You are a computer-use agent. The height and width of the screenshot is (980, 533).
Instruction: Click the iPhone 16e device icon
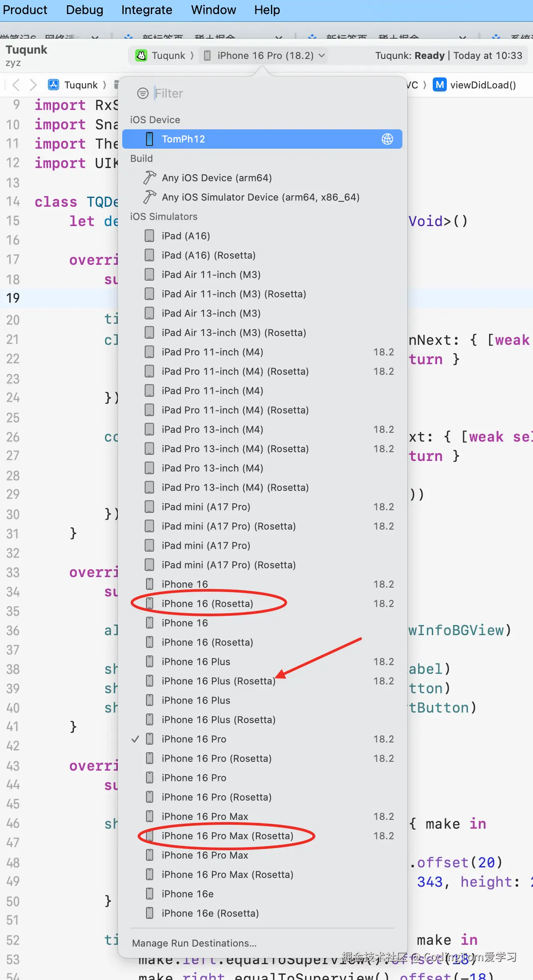[150, 894]
